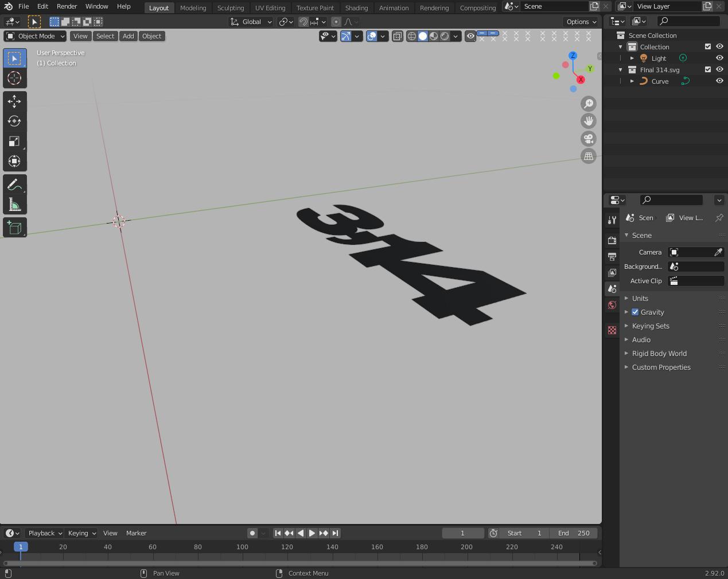The width and height of the screenshot is (728, 579).
Task: Select the Move tool in the toolbar
Action: (14, 101)
